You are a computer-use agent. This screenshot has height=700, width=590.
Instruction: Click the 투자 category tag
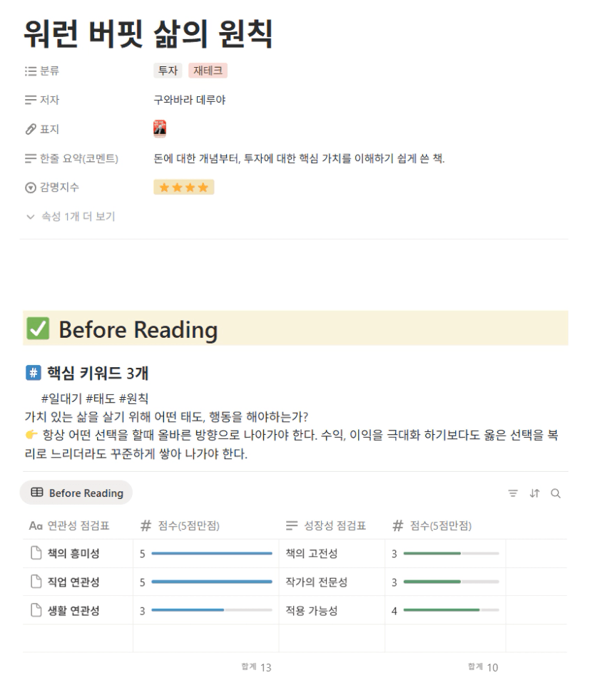coord(168,71)
